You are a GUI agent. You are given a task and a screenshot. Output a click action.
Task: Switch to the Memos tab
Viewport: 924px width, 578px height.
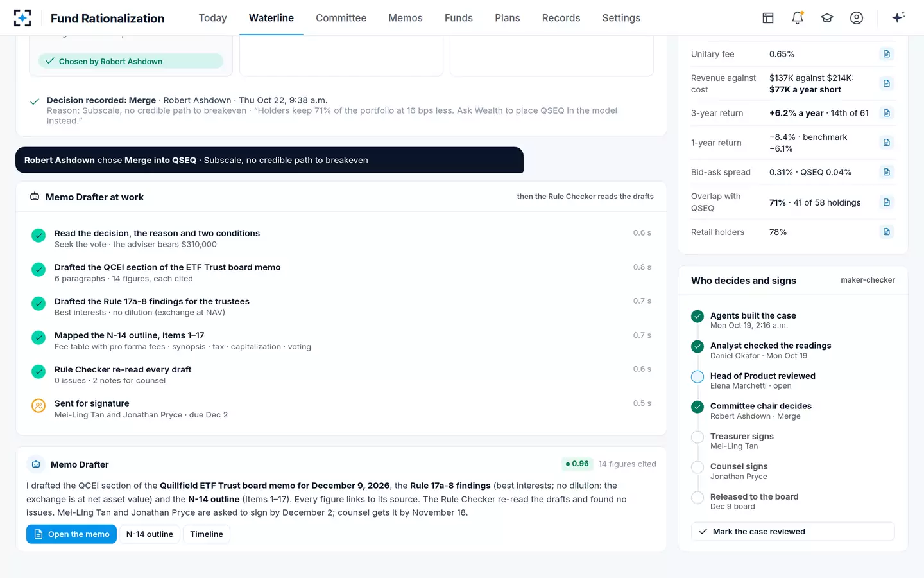point(406,18)
